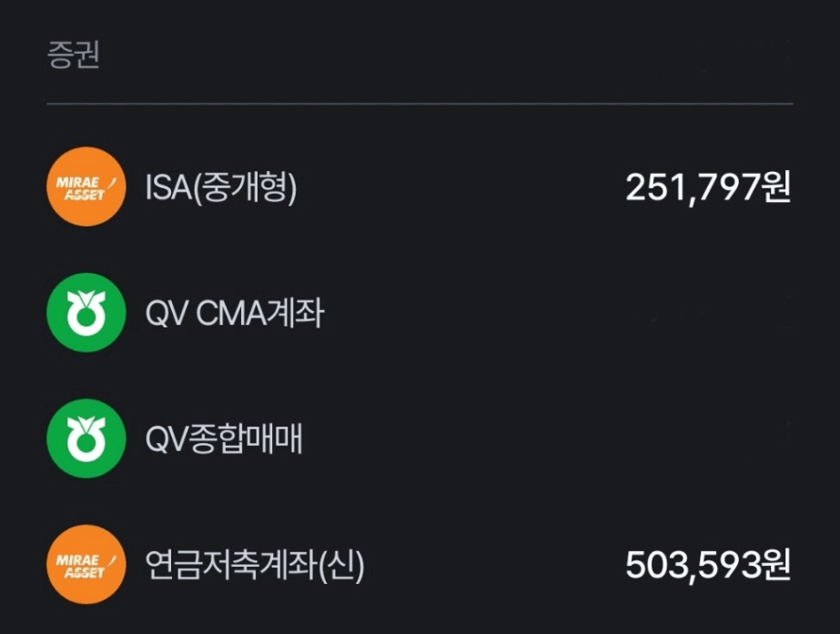Click the 'ISA' text in the first row
840x634 pixels.
(x=168, y=187)
